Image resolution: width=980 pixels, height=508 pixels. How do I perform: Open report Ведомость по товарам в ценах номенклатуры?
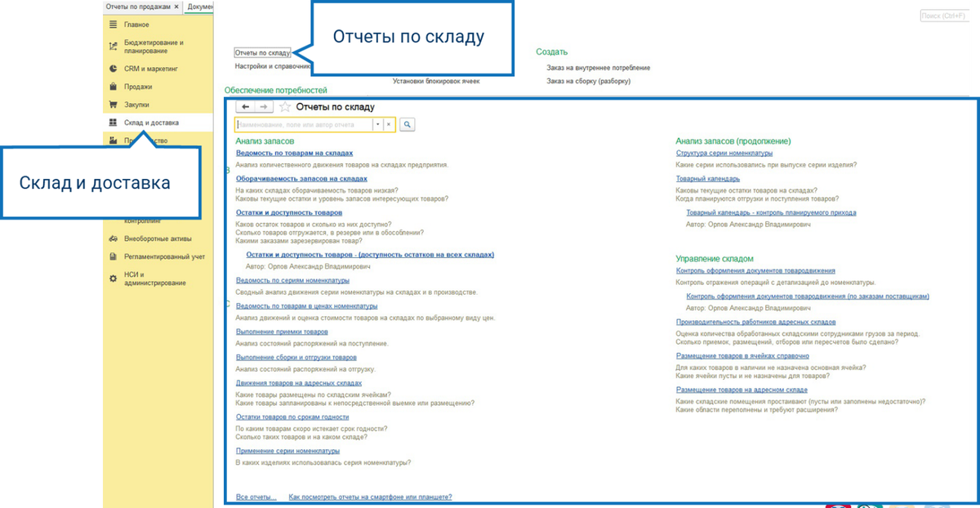pyautogui.click(x=306, y=305)
